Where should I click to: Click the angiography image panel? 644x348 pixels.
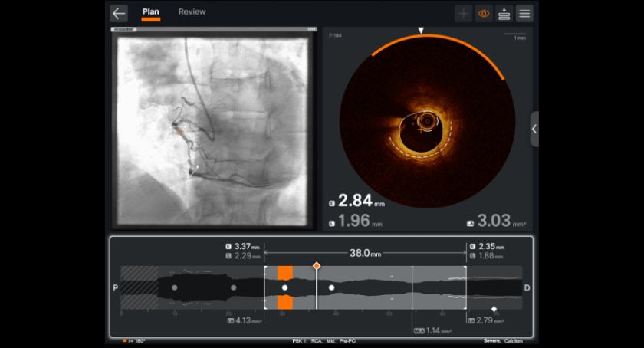tap(212, 129)
